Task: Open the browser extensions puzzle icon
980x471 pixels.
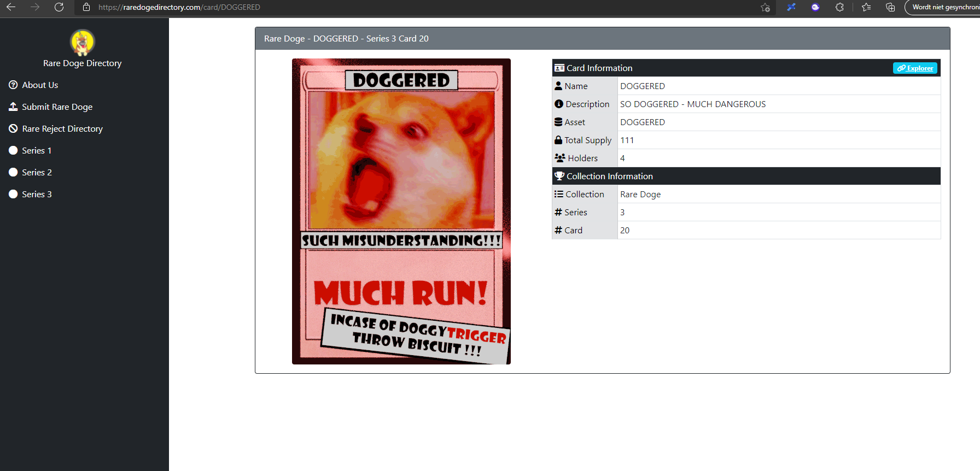Action: tap(839, 7)
